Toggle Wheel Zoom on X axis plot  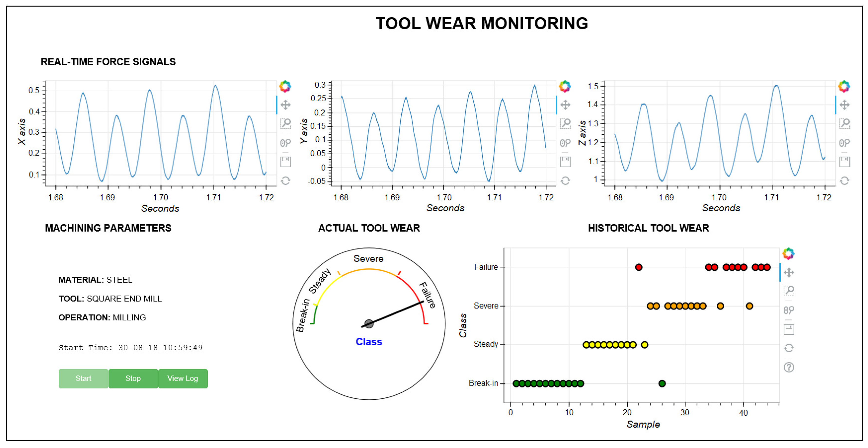pyautogui.click(x=285, y=143)
